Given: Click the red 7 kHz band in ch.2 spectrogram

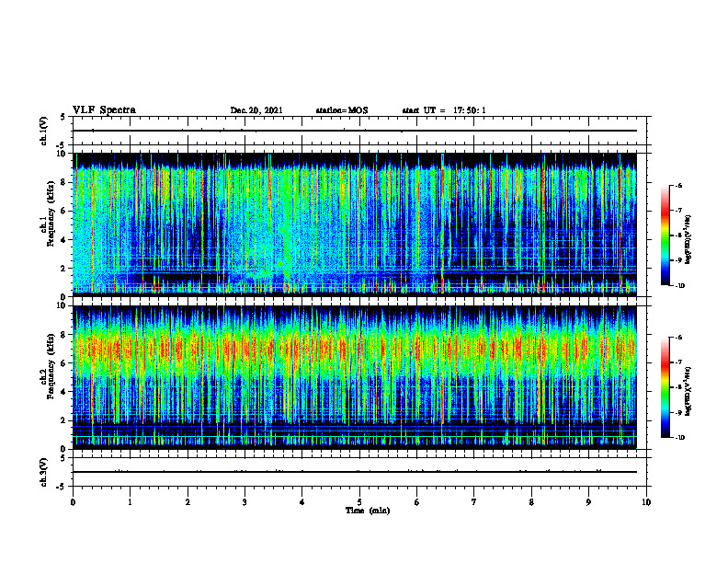Looking at the screenshot, I should click(355, 350).
